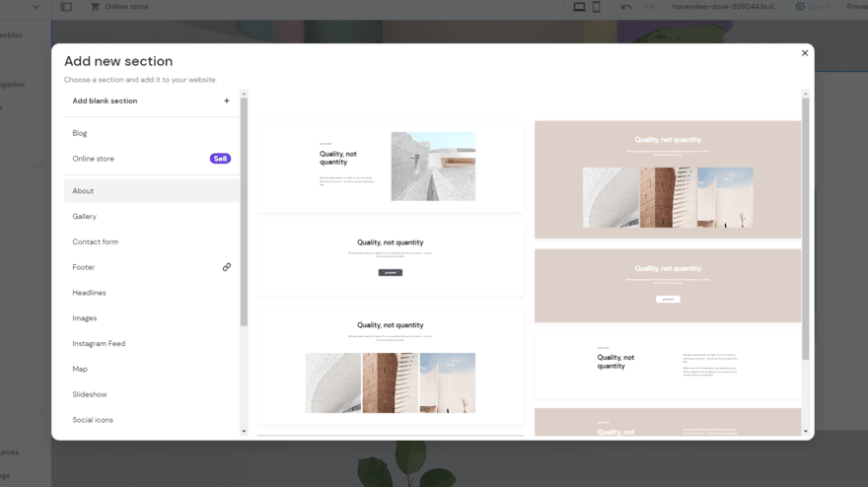868x487 pixels.
Task: Choose beige template with heading and white button
Action: [668, 286]
